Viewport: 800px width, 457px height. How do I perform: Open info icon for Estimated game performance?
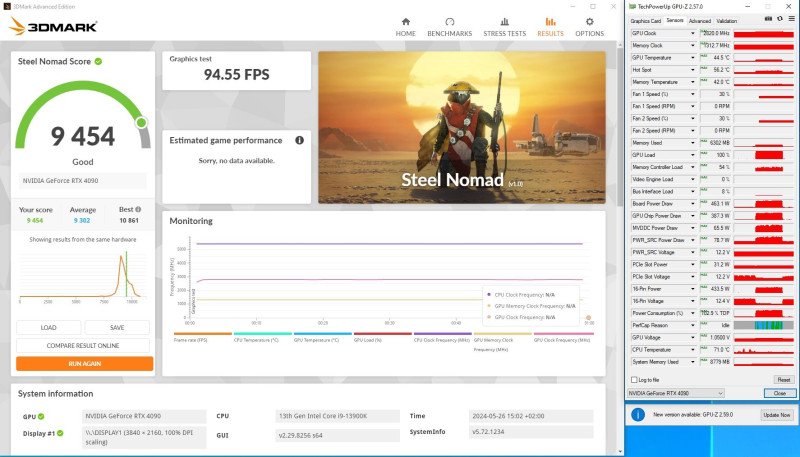pos(299,140)
